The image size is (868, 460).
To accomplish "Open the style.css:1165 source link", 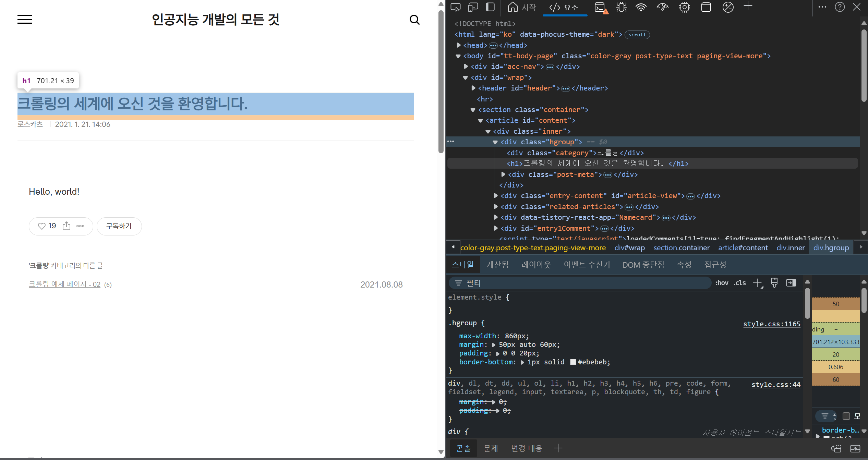I will point(771,324).
